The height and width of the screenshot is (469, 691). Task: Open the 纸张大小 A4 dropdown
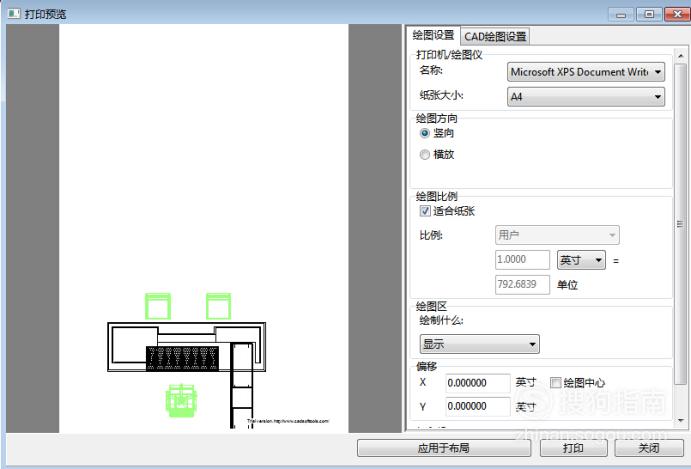(586, 97)
